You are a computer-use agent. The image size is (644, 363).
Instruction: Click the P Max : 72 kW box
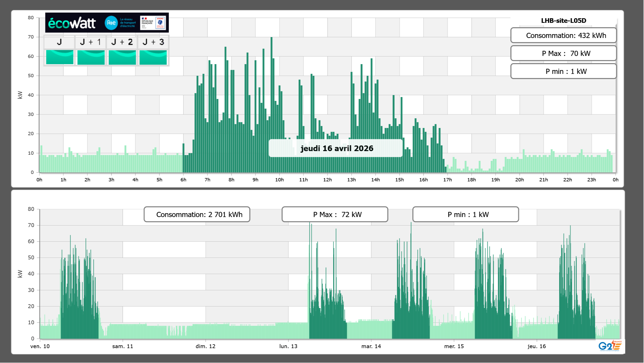click(335, 214)
